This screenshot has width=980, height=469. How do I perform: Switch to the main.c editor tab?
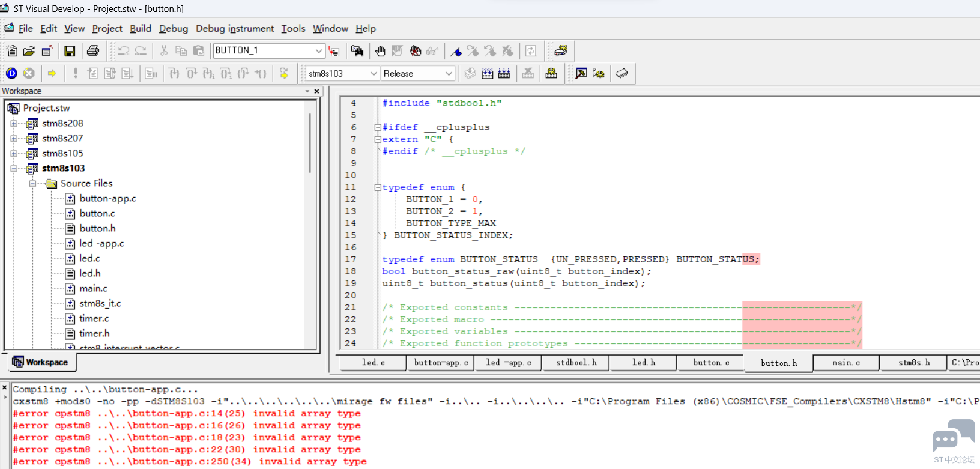[x=846, y=363]
